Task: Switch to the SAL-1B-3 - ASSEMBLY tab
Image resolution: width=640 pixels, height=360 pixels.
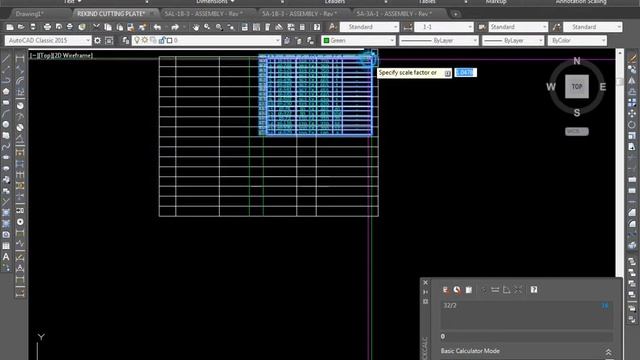Action: [x=203, y=14]
